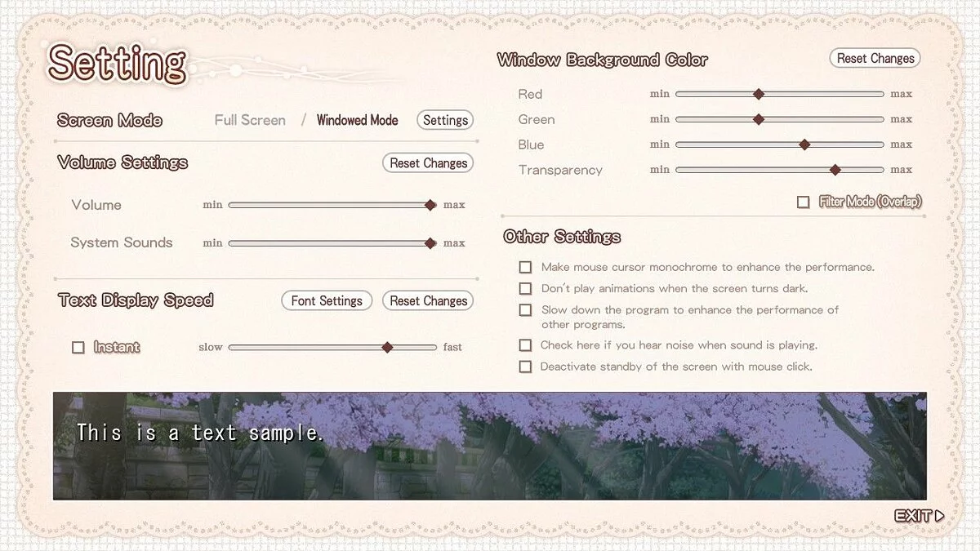Click the Transparency slider handle

(x=835, y=170)
